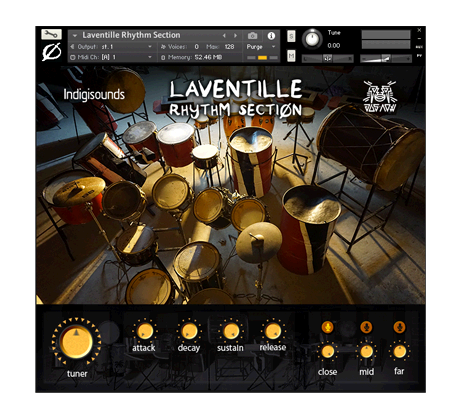The width and height of the screenshot is (460, 416).
Task: Click the release knob
Action: [x=273, y=331]
